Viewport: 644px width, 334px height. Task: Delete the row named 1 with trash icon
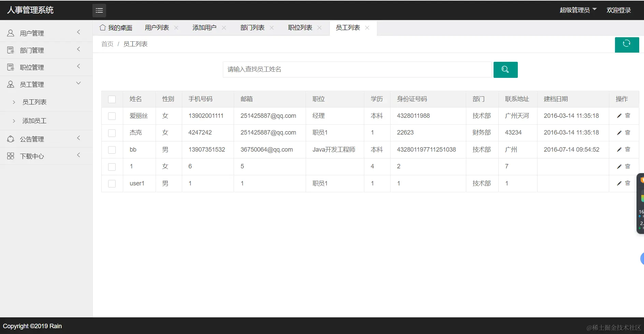coord(628,166)
